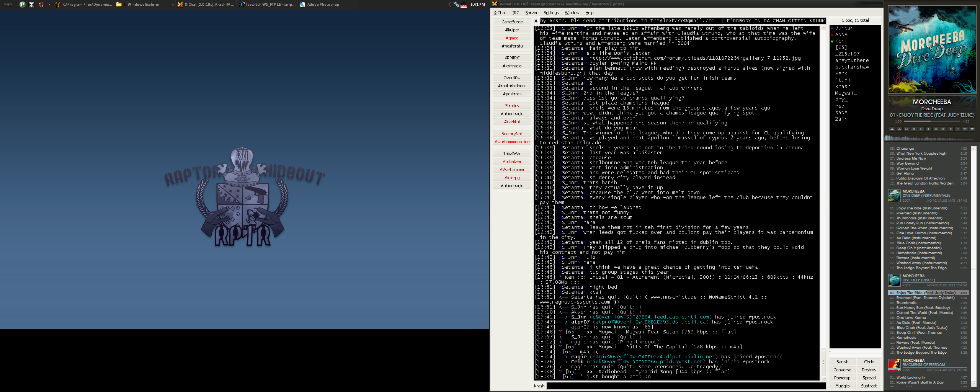Screen dimensions: 980x392
Task: Click the Powerup userlist button
Action: point(842,378)
